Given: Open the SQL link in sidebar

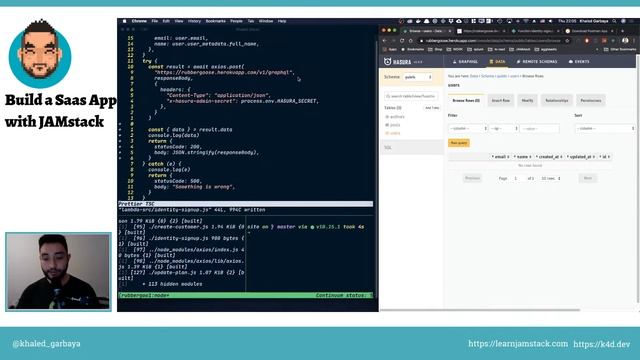Looking at the screenshot, I should (x=388, y=147).
